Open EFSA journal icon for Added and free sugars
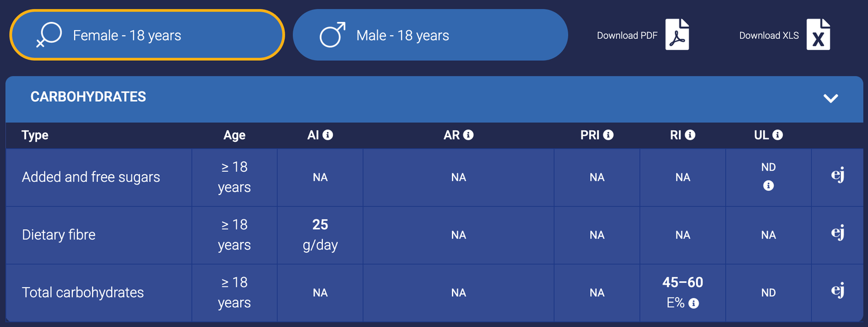This screenshot has width=868, height=327. click(x=837, y=175)
